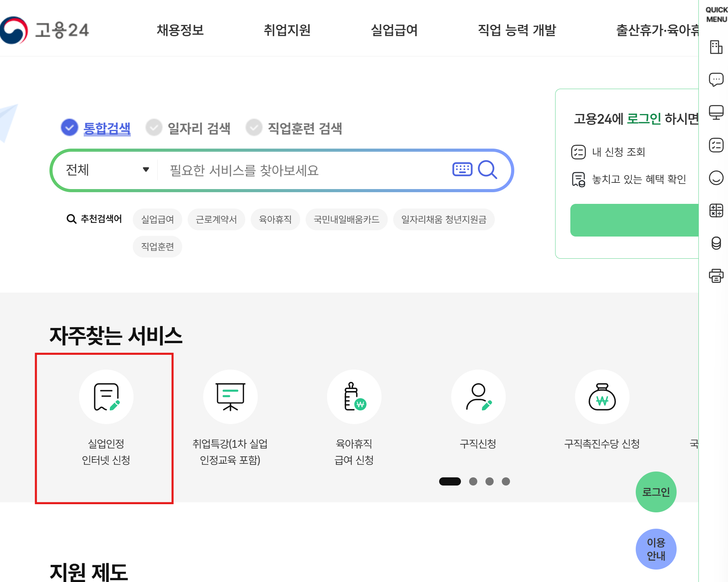Screen dimensions: 728x582
Task: Open the 실업급여 menu
Action: pyautogui.click(x=395, y=30)
